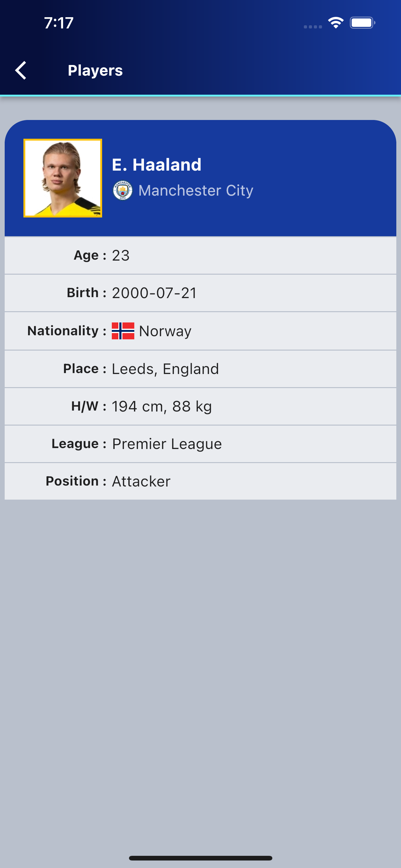Viewport: 401px width, 868px height.
Task: Tap the birth date 2000-07-21
Action: coord(155,293)
